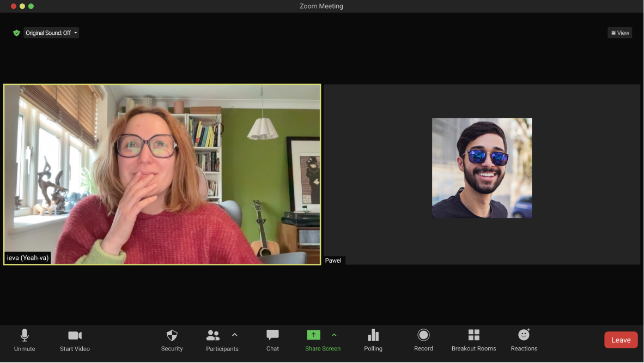
Task: Start Video with the camera icon
Action: coord(75,341)
